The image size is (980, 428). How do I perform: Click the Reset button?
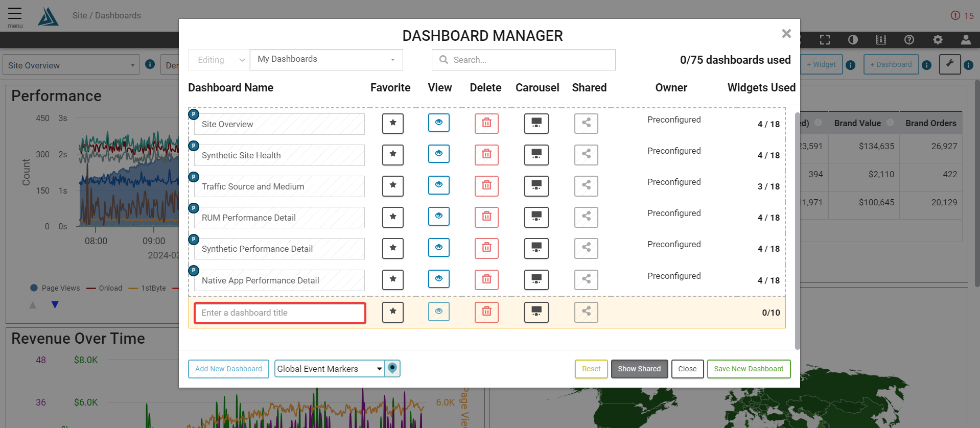(591, 369)
